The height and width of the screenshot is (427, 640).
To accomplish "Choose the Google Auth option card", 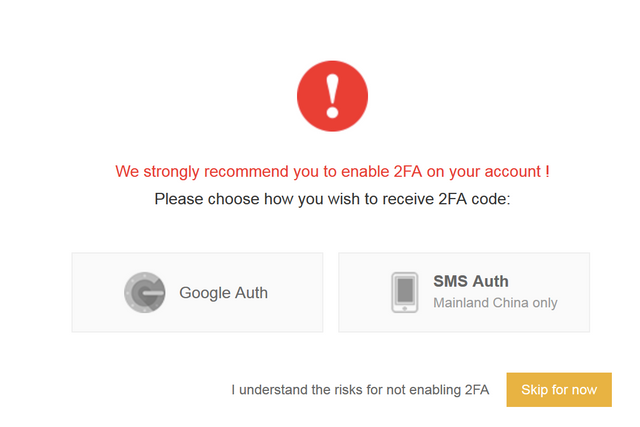I will 198,292.
